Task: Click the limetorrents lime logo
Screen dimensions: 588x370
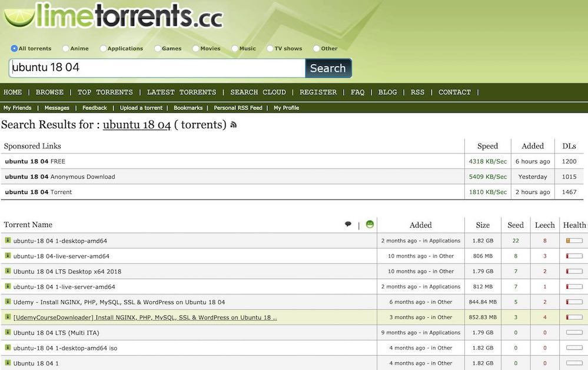Action: (20, 16)
